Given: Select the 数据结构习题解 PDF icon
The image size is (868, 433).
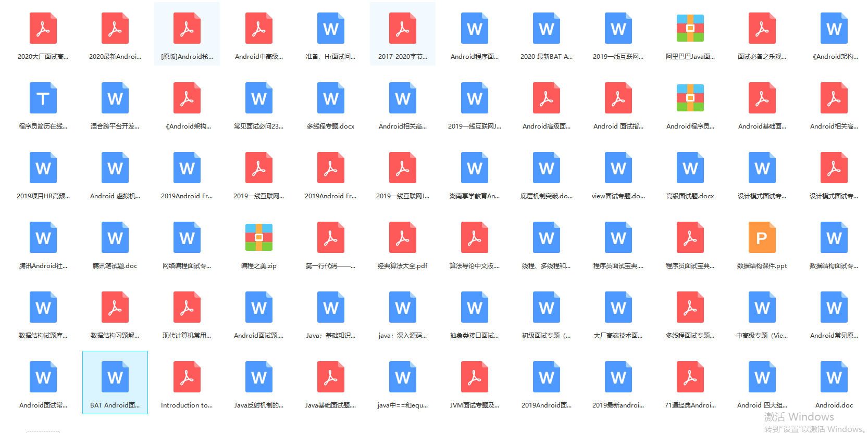Looking at the screenshot, I should [x=115, y=307].
